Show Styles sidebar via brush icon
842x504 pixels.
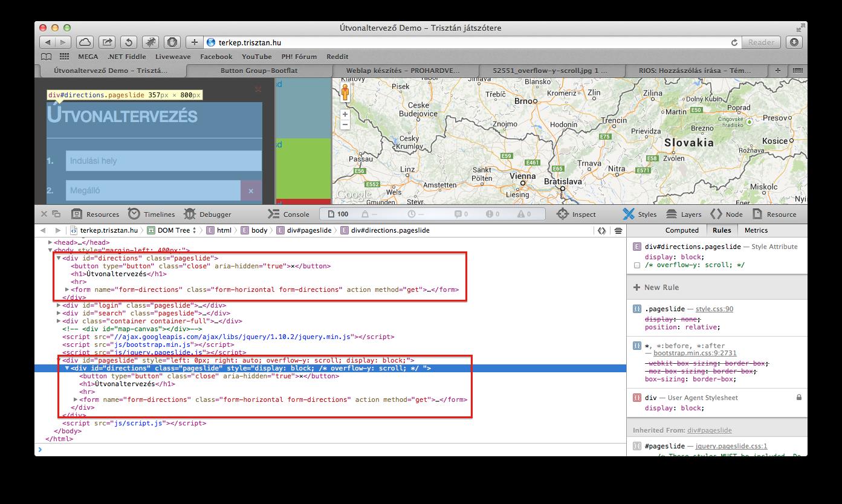tap(640, 214)
